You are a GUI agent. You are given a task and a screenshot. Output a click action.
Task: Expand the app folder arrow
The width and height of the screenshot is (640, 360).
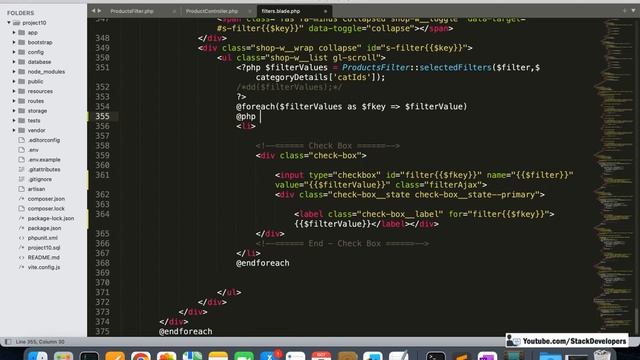[x=14, y=33]
